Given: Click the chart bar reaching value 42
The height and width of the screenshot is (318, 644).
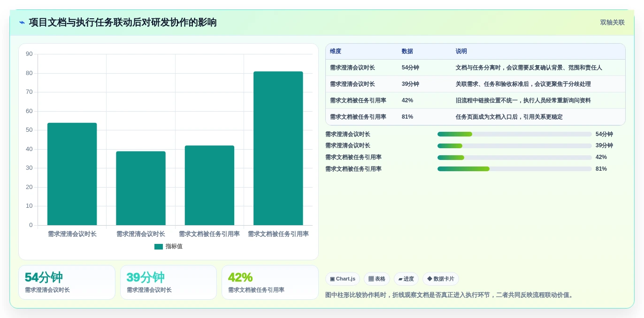Looking at the screenshot, I should tap(209, 185).
